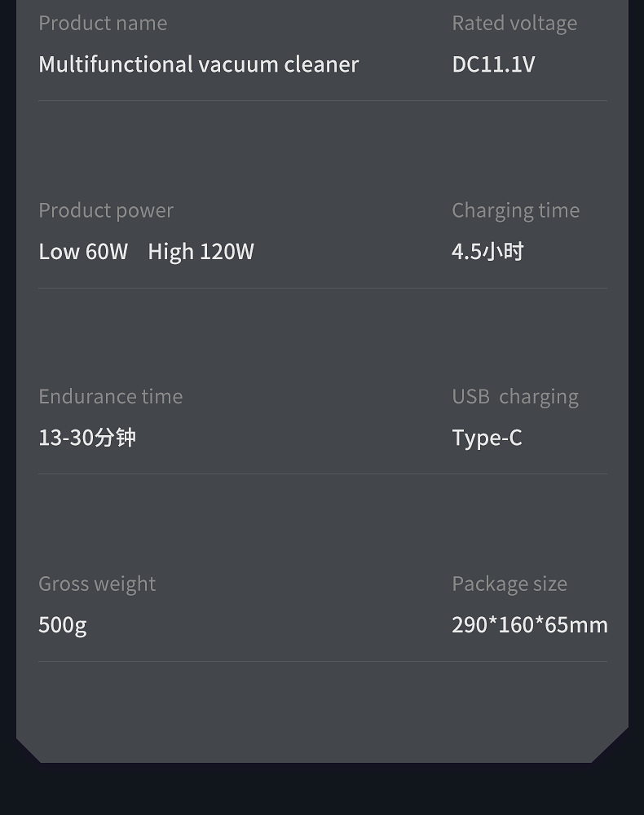Select the Type-C value
The image size is (644, 815).
pos(487,438)
